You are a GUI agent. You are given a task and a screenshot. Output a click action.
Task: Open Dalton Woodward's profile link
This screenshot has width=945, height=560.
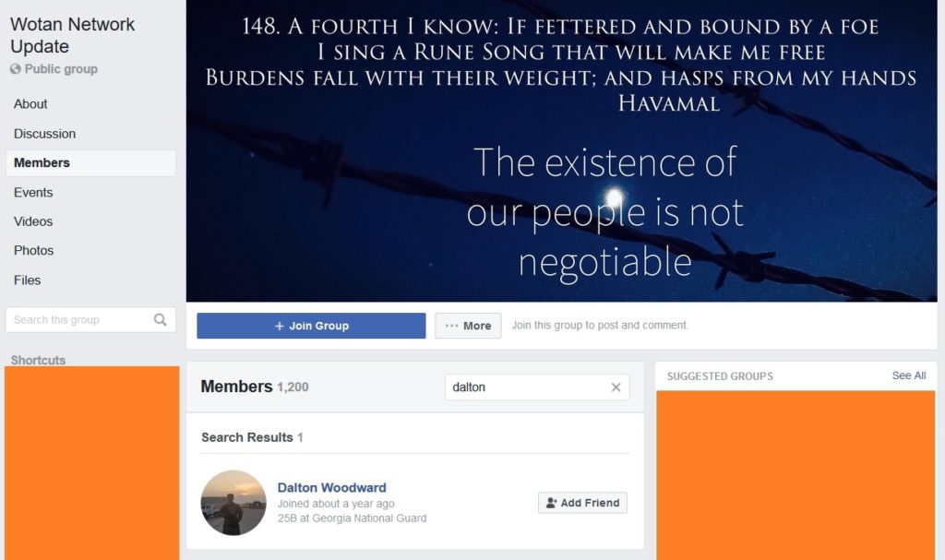tap(331, 487)
